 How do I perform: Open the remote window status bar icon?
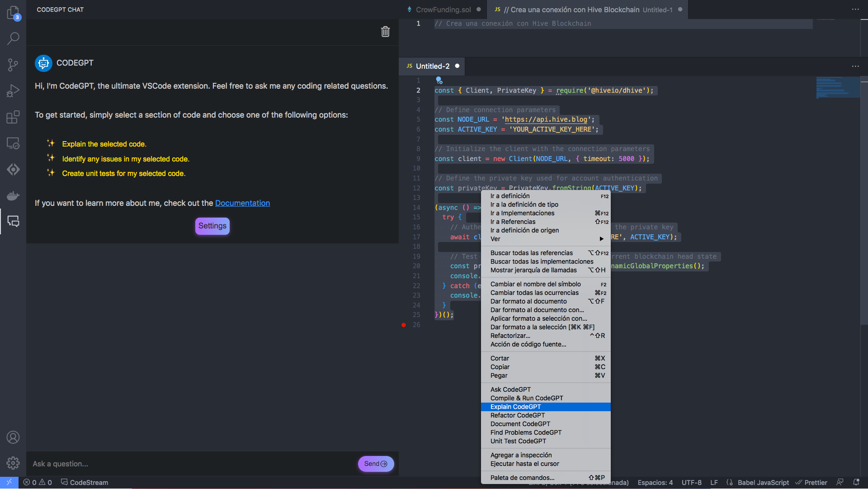tap(9, 483)
